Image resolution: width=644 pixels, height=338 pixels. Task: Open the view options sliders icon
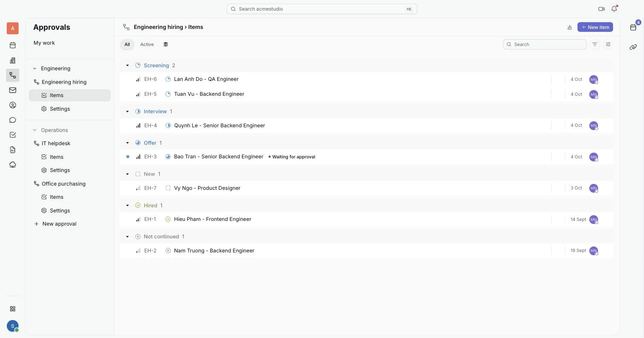pyautogui.click(x=608, y=44)
